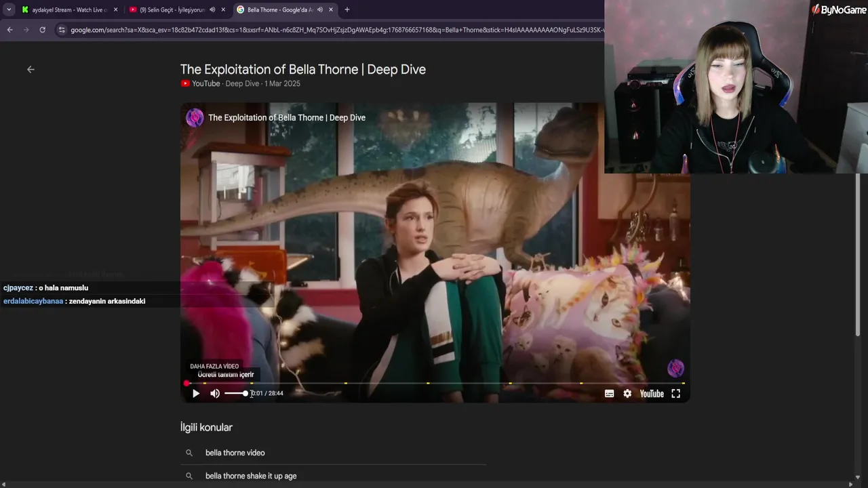The height and width of the screenshot is (488, 868).
Task: Select the Bella Thorne Google tab
Action: (280, 9)
